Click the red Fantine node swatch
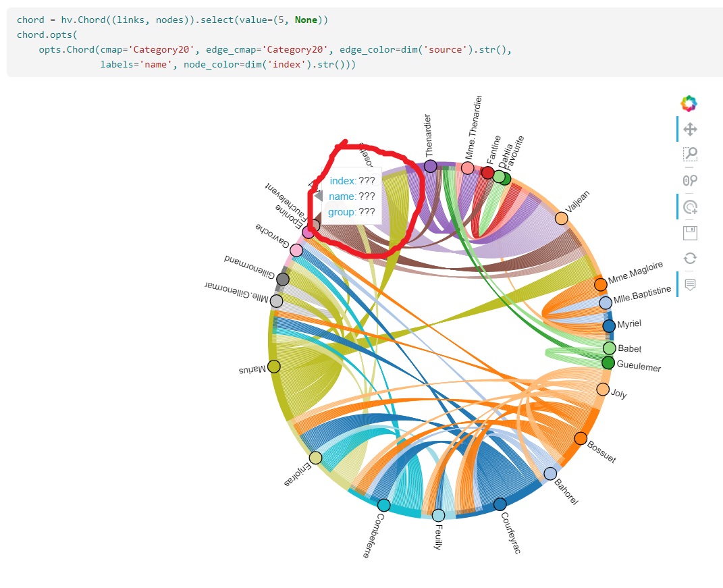 (487, 173)
